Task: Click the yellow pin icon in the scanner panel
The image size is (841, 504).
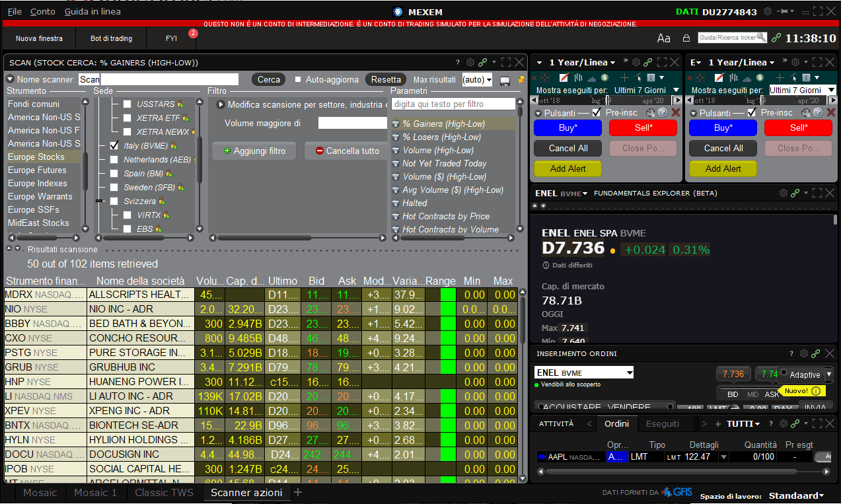Action: coord(521,80)
